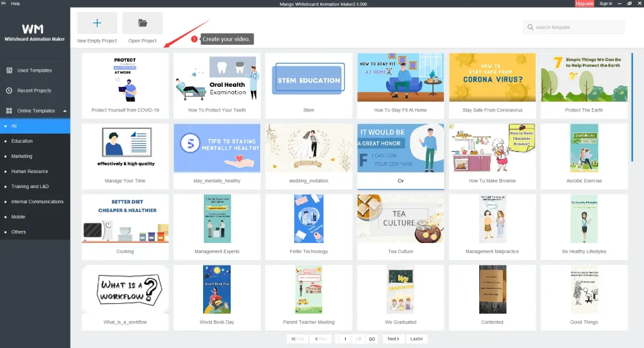The height and width of the screenshot is (348, 644).
Task: Click the red Upgrade button
Action: (x=584, y=4)
